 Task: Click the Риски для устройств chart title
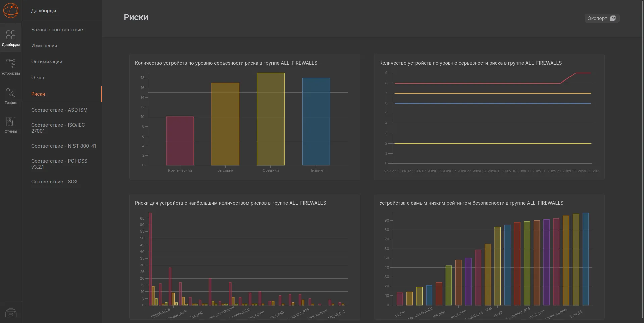230,203
